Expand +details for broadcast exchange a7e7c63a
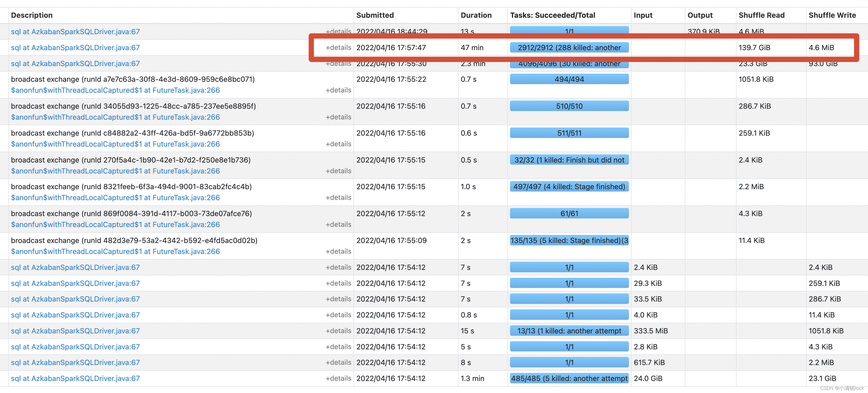The height and width of the screenshot is (393, 868). coord(338,90)
